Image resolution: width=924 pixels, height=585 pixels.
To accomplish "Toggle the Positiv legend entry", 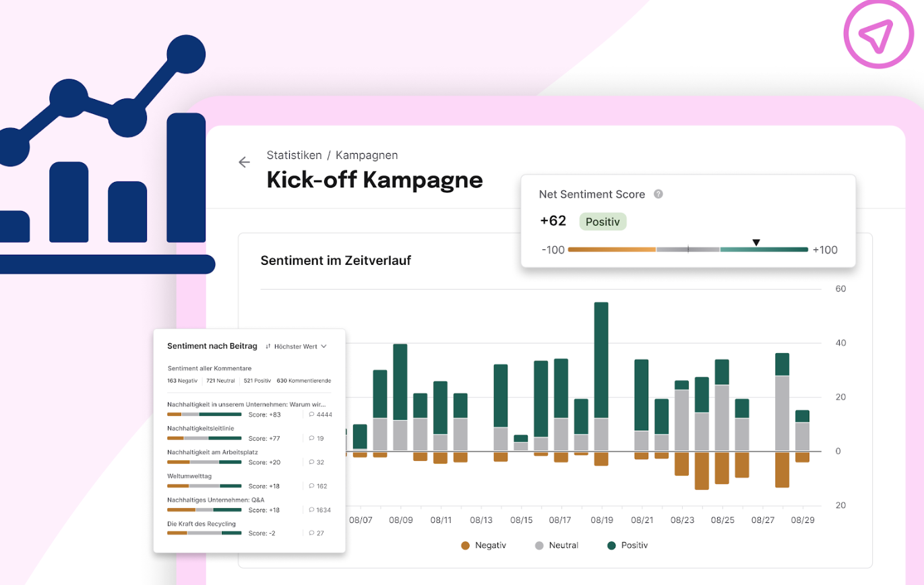I will tap(627, 545).
